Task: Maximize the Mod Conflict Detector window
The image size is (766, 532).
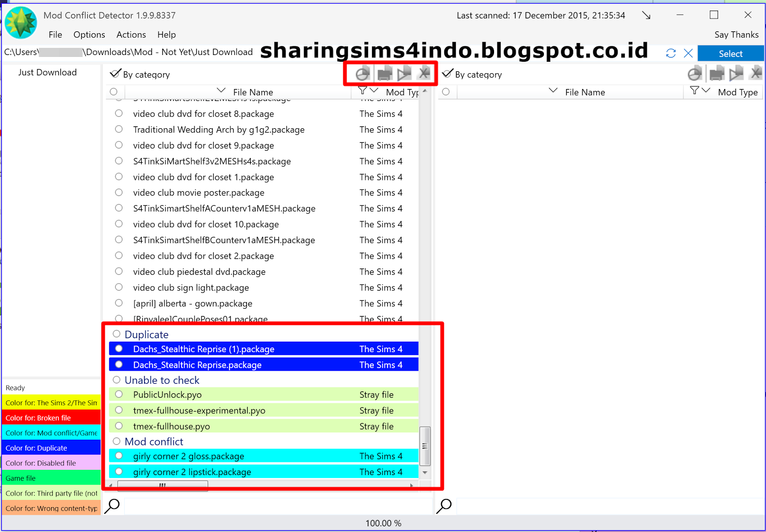Action: 714,15
